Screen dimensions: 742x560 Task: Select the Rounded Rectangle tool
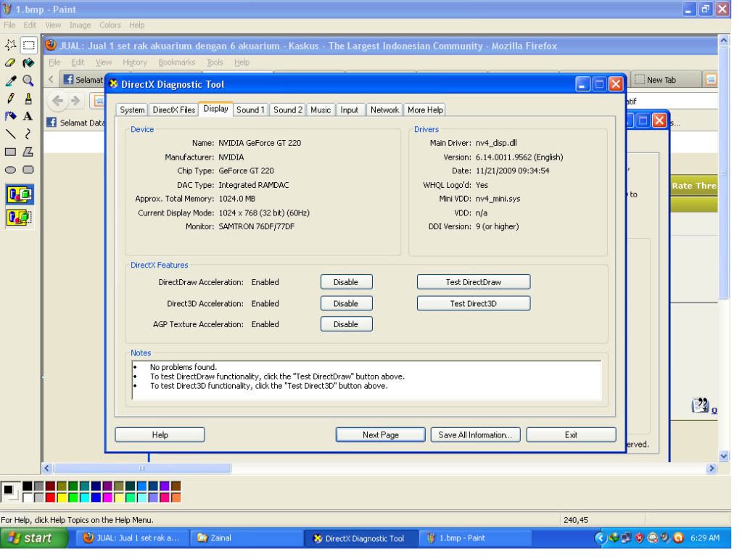click(28, 170)
